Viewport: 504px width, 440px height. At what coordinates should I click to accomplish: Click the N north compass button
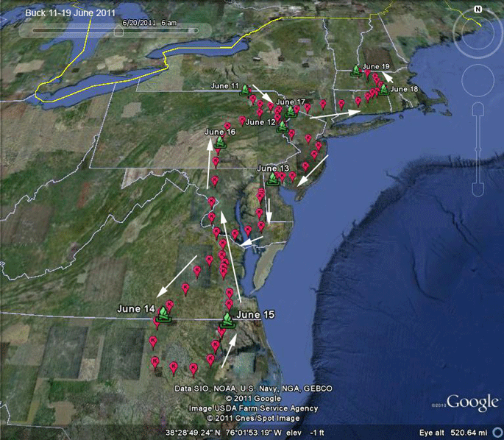478,10
